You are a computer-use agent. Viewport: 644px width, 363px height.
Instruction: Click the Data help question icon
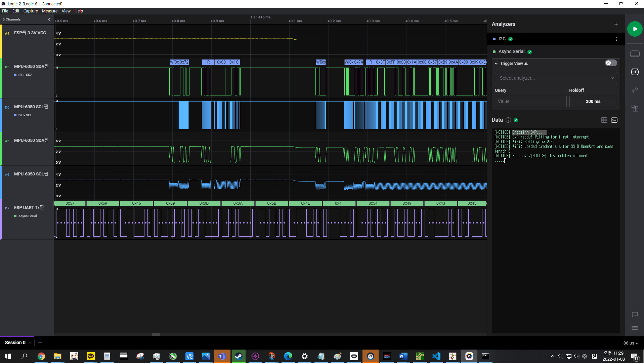(508, 120)
